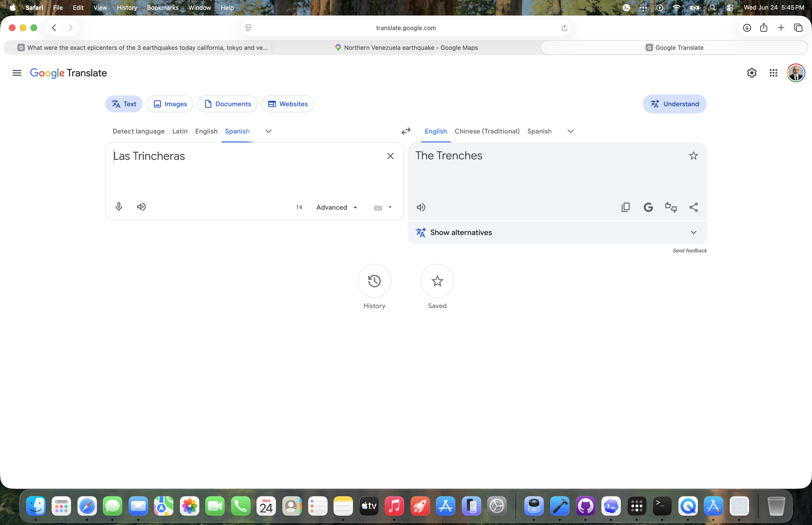Open a new Safari tab
The height and width of the screenshot is (525, 812).
pos(781,28)
